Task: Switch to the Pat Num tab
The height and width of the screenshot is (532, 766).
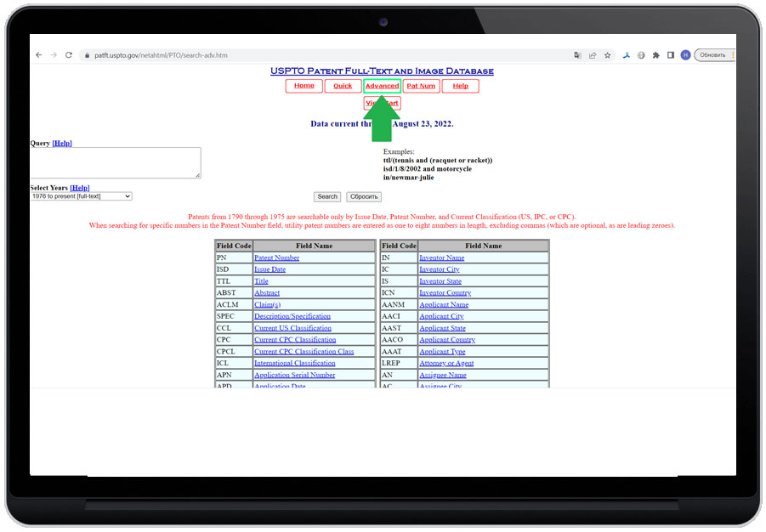Action: coord(421,86)
